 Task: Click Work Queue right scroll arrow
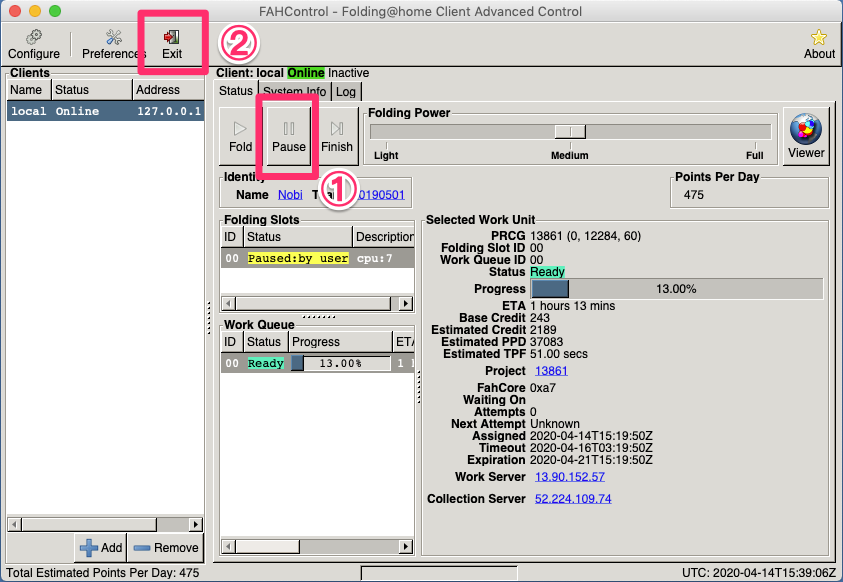(406, 547)
